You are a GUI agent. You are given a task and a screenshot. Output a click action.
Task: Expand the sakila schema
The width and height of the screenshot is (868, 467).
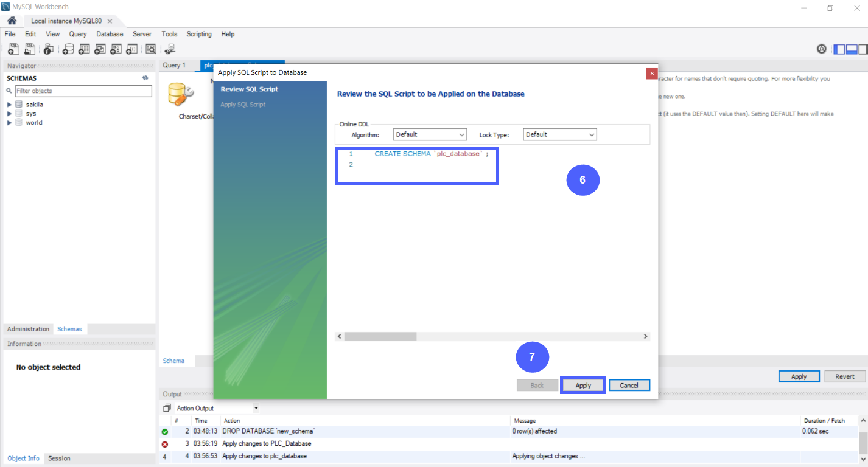[10, 105]
